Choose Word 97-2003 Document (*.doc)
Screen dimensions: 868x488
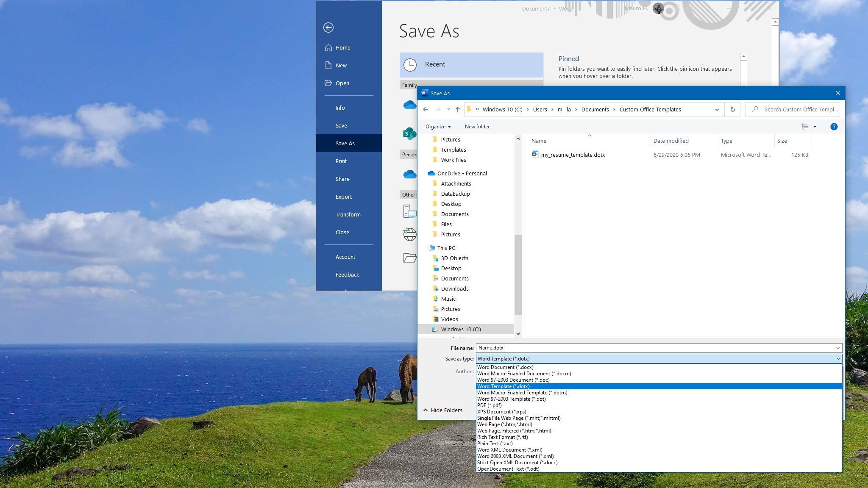pos(659,380)
